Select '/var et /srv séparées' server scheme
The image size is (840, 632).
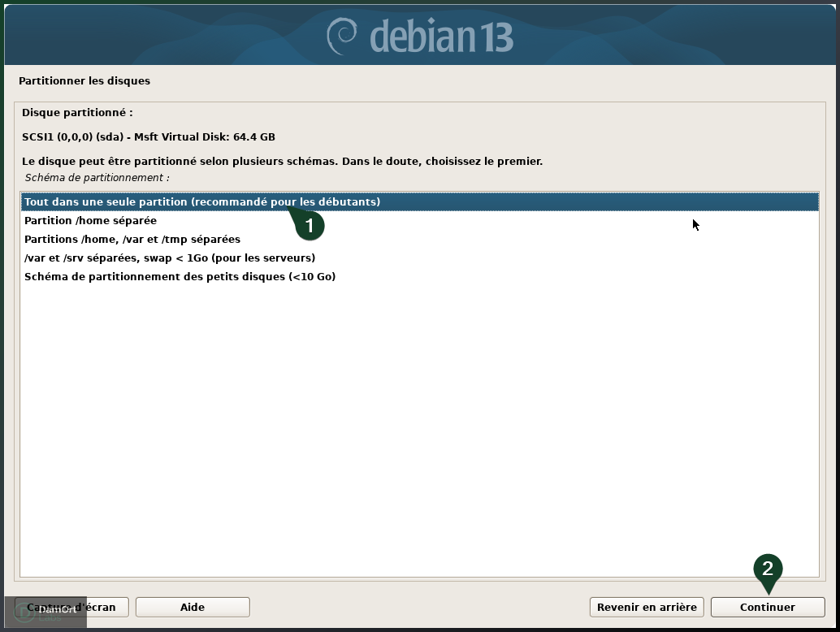pyautogui.click(x=170, y=258)
